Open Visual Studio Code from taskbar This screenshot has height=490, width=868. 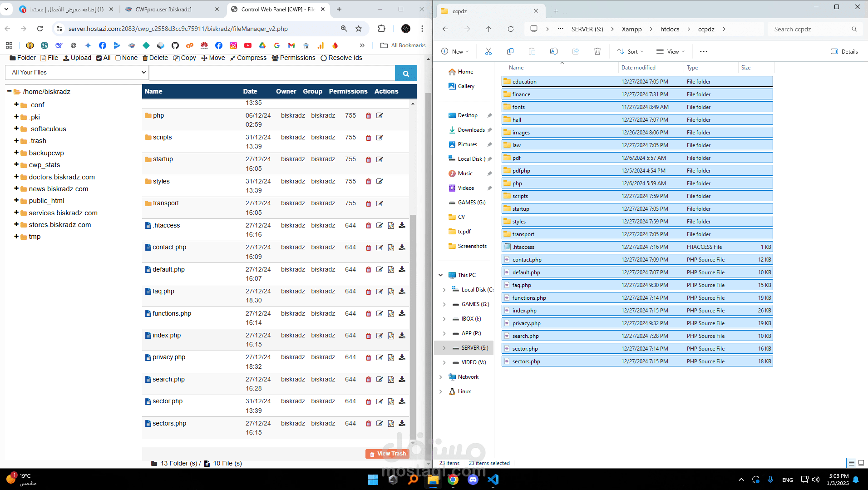(493, 480)
